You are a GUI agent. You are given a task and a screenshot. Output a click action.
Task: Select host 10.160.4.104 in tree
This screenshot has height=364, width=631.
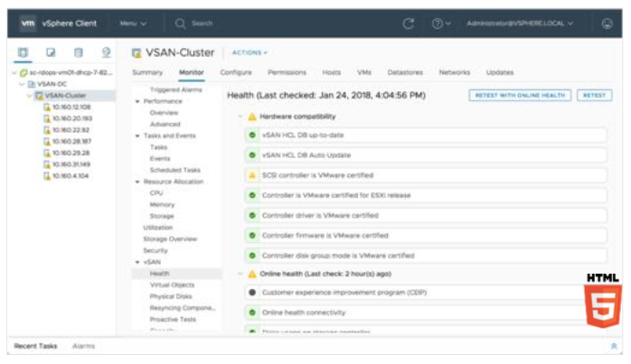pyautogui.click(x=71, y=176)
